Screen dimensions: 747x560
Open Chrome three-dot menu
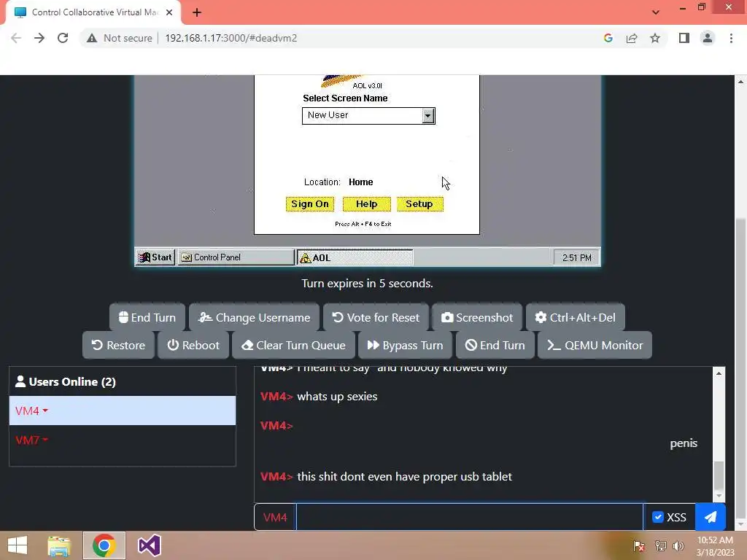[x=731, y=38]
